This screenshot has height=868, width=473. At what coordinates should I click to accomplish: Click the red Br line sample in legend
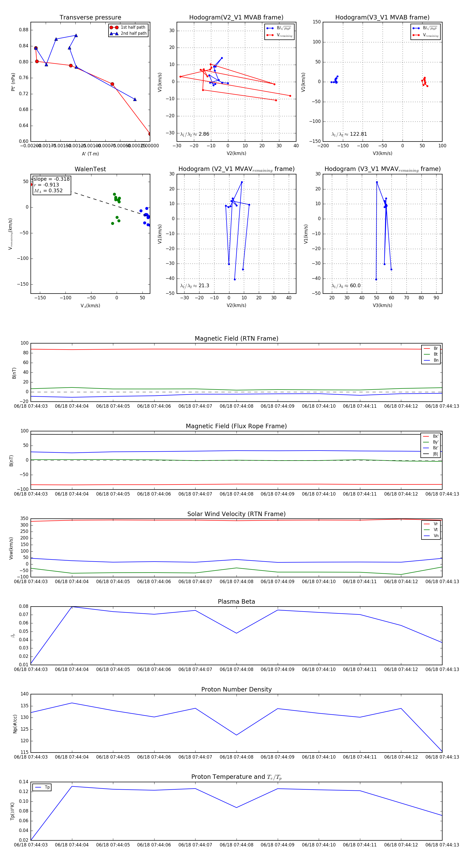[x=427, y=349]
